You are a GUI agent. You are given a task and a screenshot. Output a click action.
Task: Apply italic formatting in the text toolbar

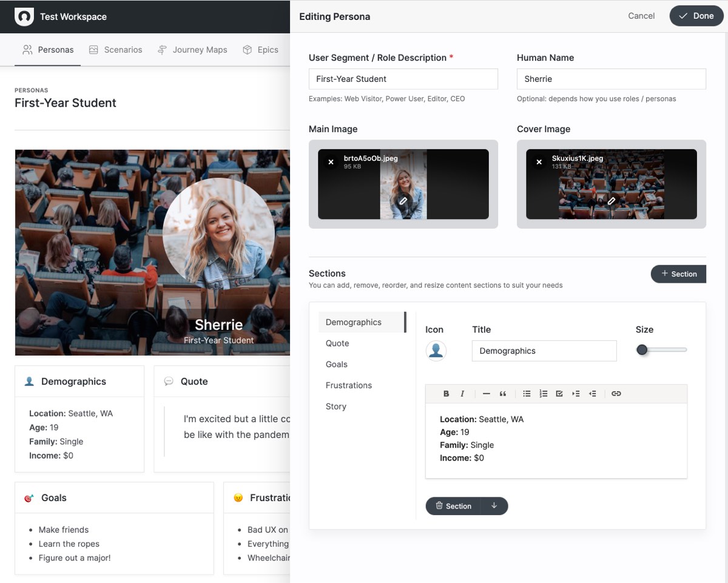462,393
